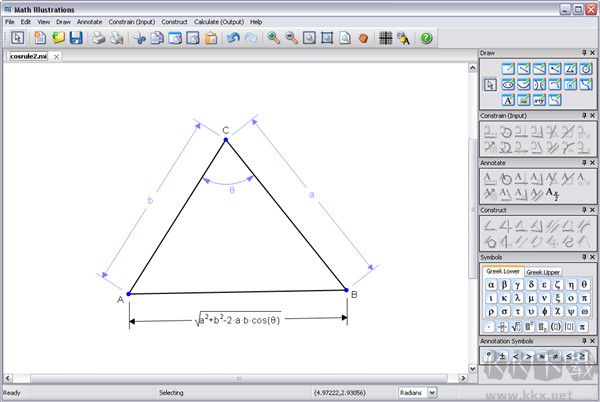Insert the theta symbol from Greek Lower
Viewport: 600px width, 402px height.
coord(583,284)
